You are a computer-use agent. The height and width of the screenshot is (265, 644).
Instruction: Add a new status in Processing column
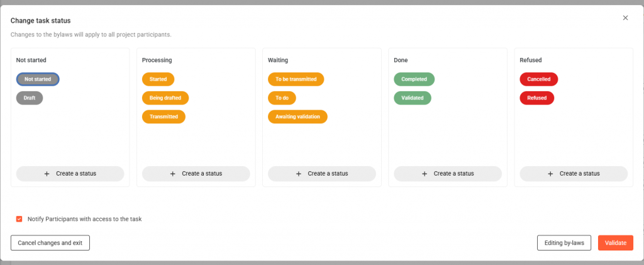coord(196,174)
